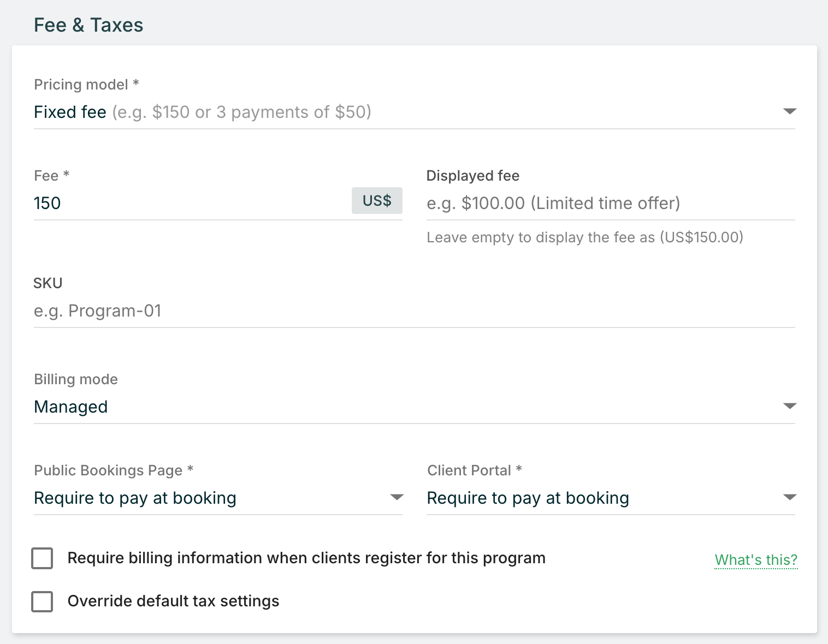Select Client Portal 'Require to pay at booking' value
This screenshot has height=644, width=828.
(528, 498)
